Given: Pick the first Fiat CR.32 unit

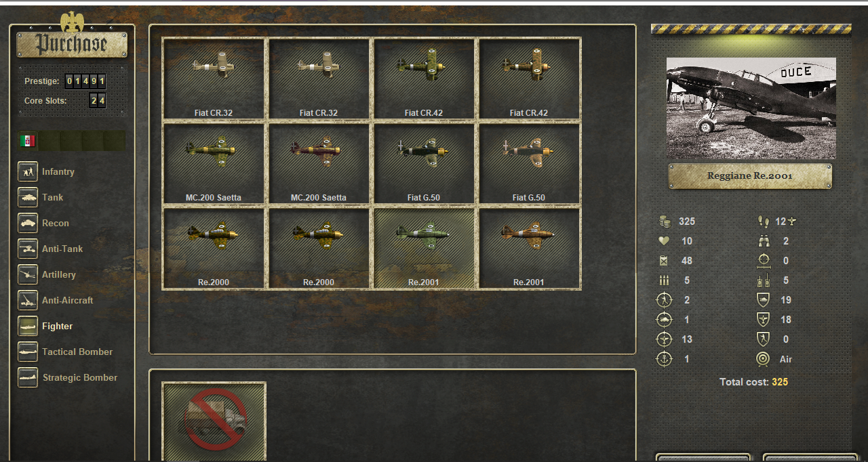Looking at the screenshot, I should (214, 78).
